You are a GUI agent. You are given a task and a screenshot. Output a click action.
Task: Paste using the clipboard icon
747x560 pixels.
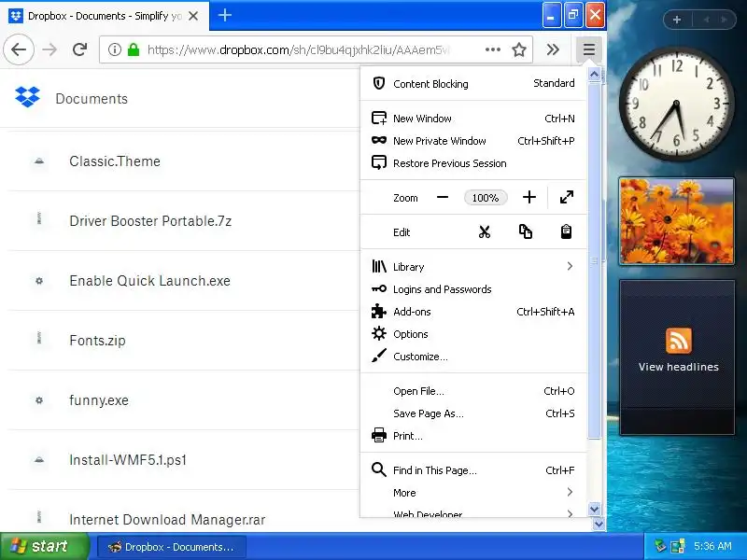point(566,231)
